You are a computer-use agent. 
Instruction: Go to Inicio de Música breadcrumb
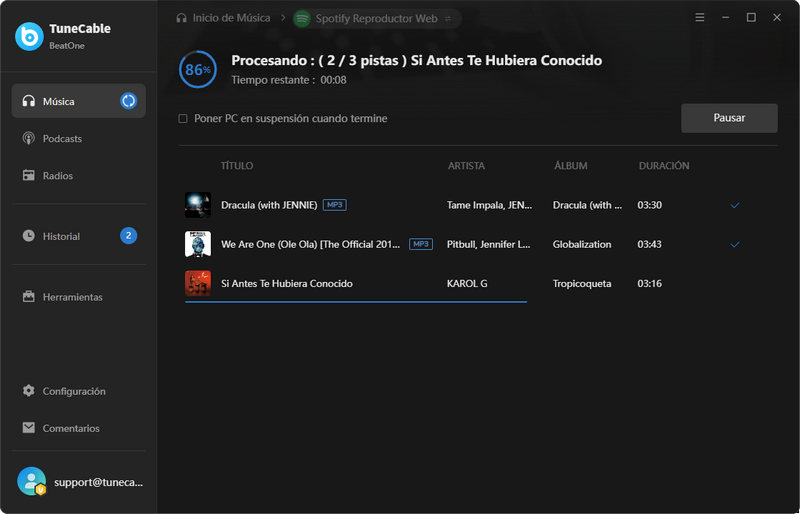click(231, 18)
